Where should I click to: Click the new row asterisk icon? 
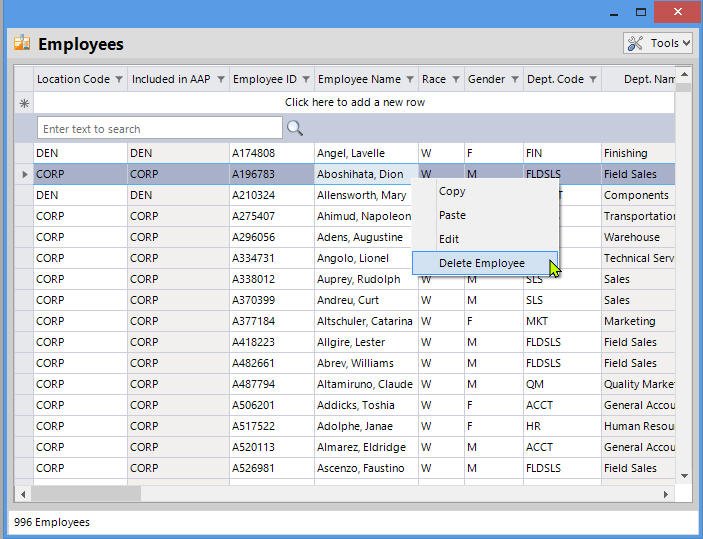(24, 103)
